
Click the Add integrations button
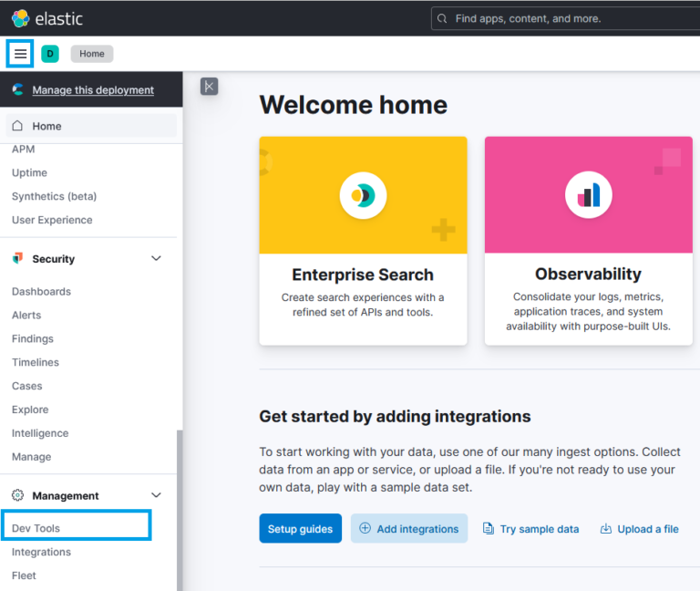click(x=409, y=529)
